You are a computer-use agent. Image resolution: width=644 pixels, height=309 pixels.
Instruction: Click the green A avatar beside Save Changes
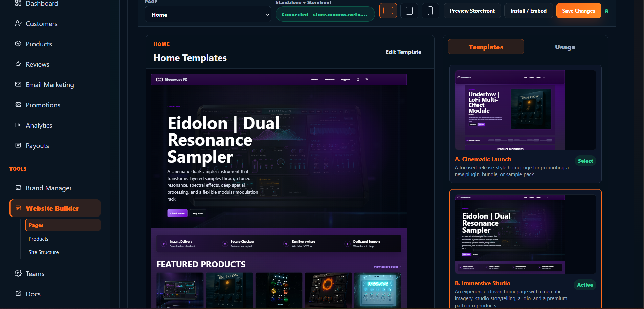click(606, 11)
